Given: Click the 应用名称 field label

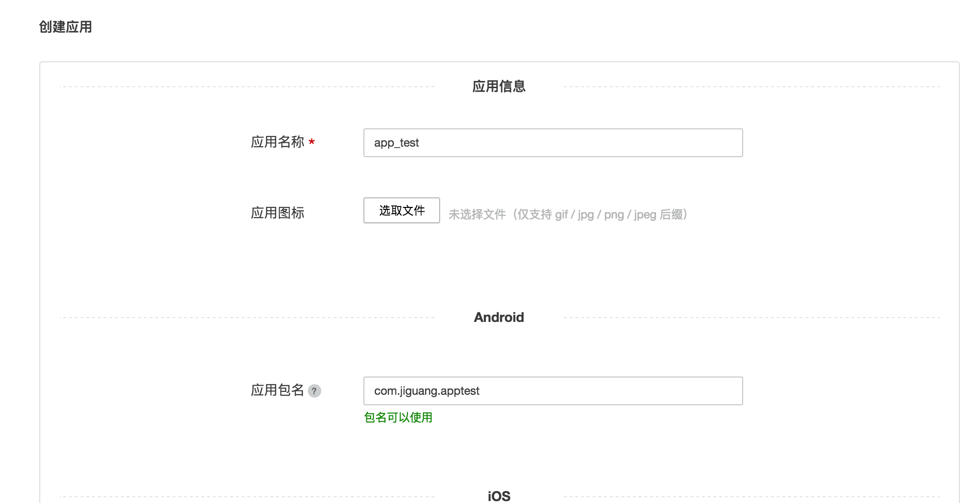Looking at the screenshot, I should tap(278, 142).
